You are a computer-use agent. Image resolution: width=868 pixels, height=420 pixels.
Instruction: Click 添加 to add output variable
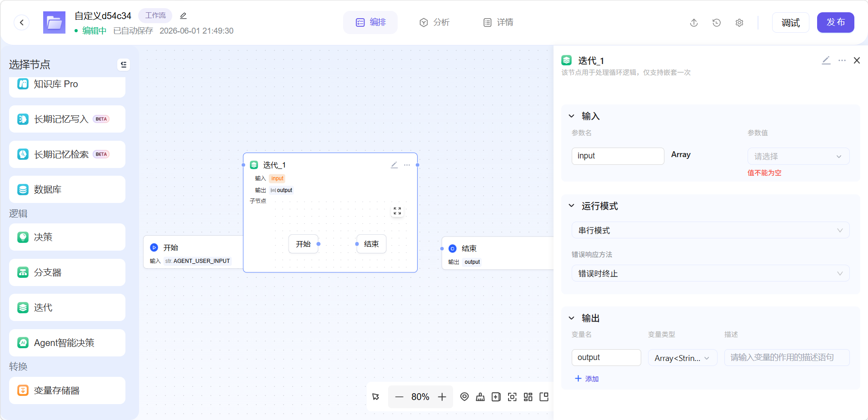tap(587, 379)
